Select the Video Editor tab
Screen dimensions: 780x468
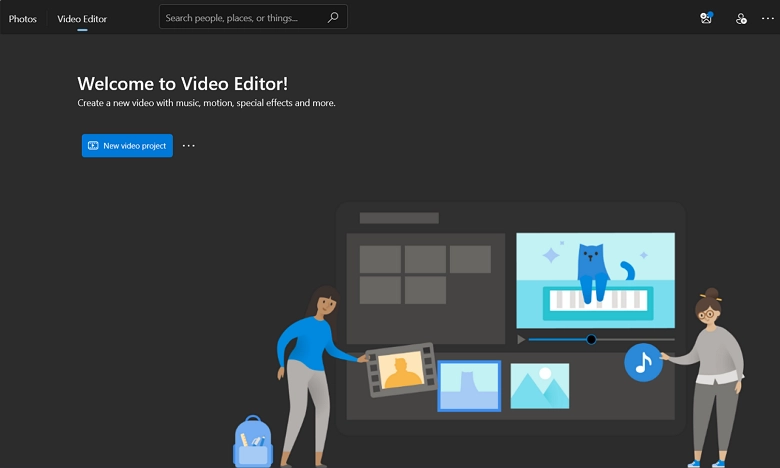pyautogui.click(x=82, y=19)
